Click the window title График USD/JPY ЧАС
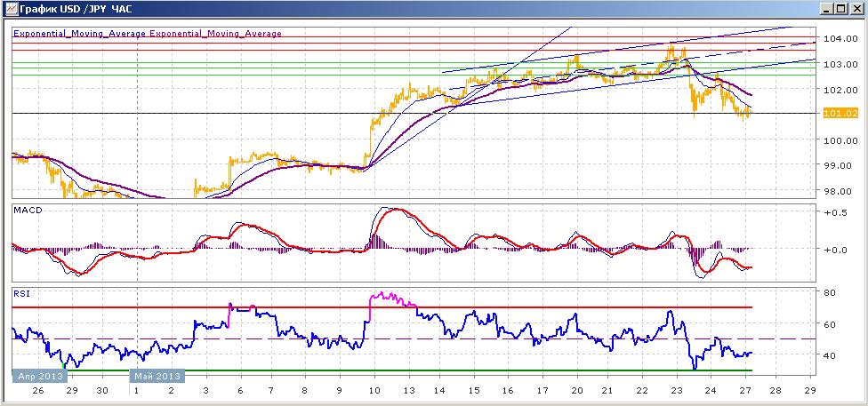The width and height of the screenshot is (868, 406). (x=76, y=9)
